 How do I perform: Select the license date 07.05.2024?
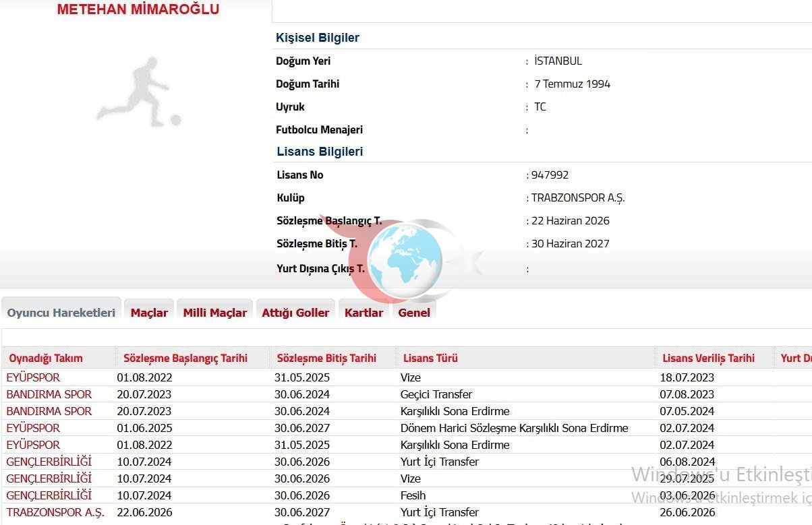(x=687, y=411)
